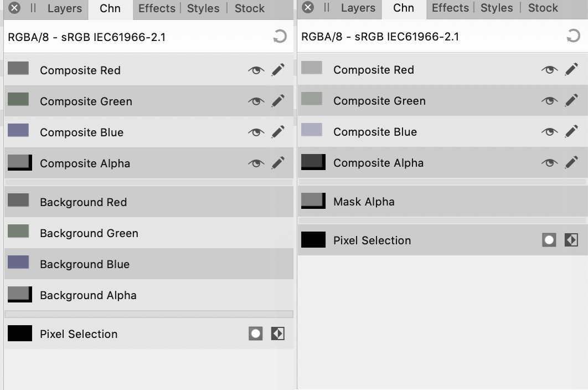Click reset circular arrow in right panel
Image resolution: width=588 pixels, height=390 pixels.
tap(573, 36)
